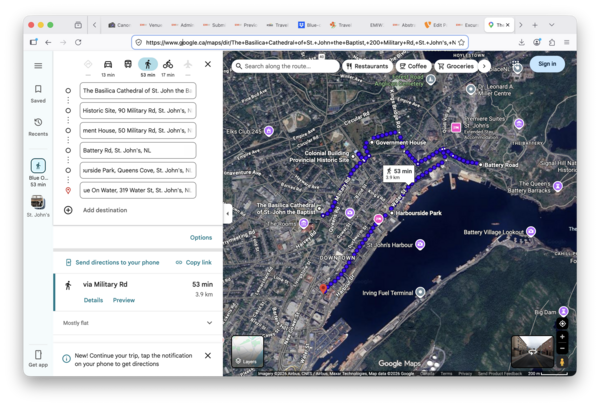Click Search along the route box
Screen dimensions: 600x407
point(285,66)
